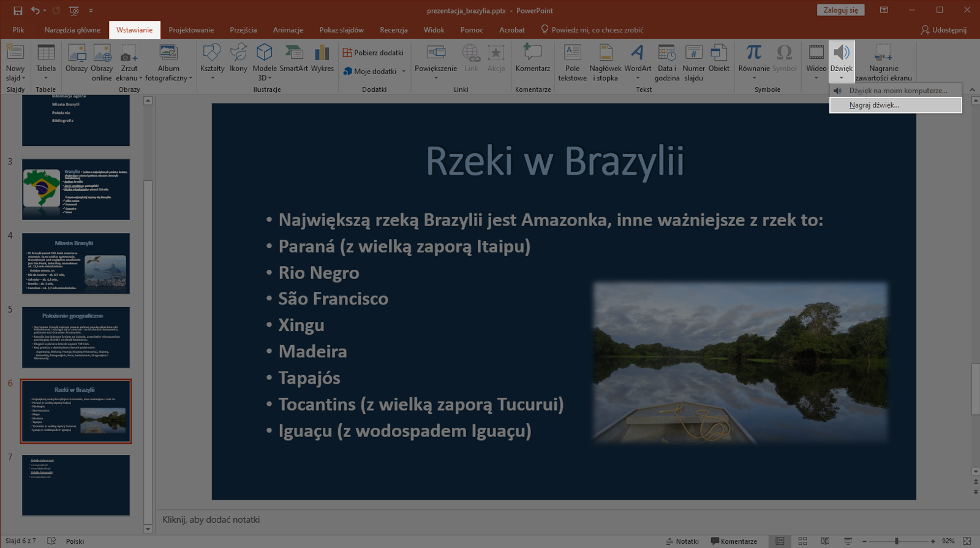Toggle the Notatki notes pane
980x548 pixels.
(682, 541)
